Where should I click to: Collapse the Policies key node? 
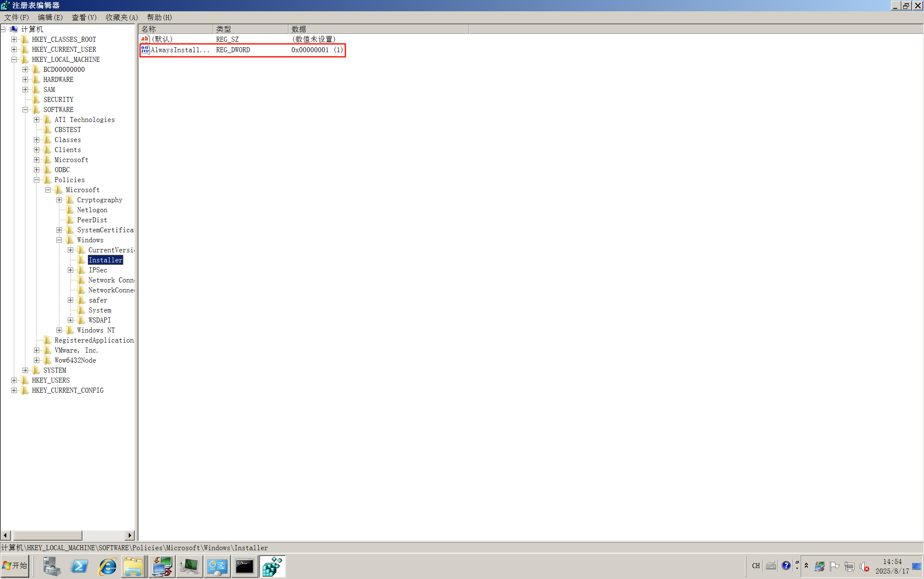37,180
